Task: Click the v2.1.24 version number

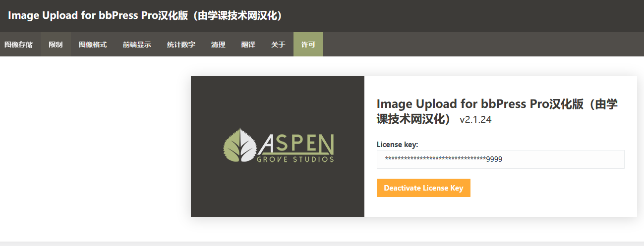Action: pyautogui.click(x=475, y=120)
